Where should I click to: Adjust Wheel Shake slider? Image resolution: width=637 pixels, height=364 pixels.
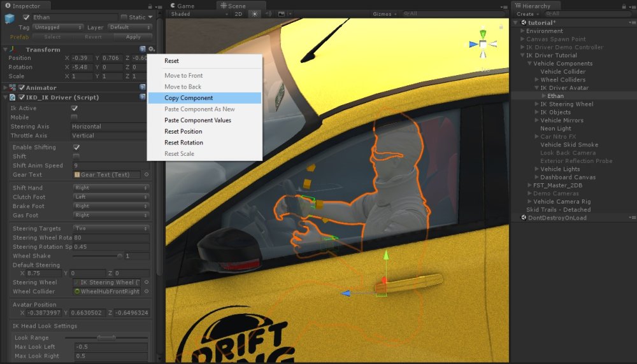coord(97,256)
